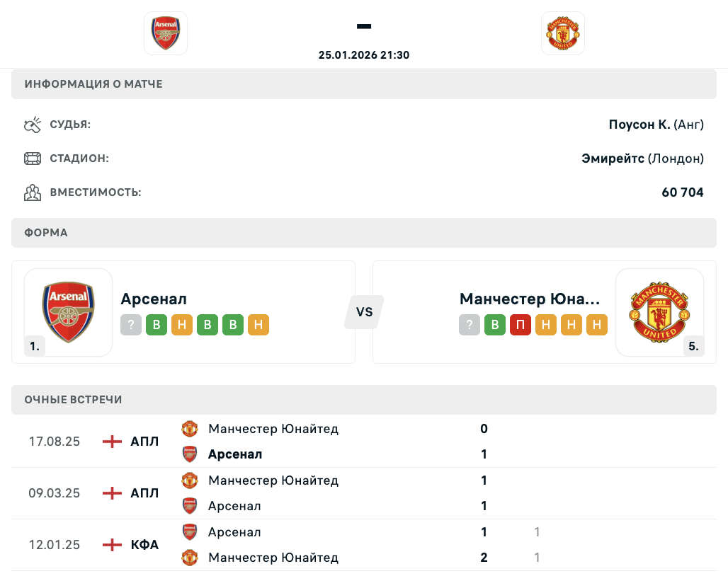Screen dimensions: 728x576
Task: Click the ФОРМА section header
Action: point(46,233)
